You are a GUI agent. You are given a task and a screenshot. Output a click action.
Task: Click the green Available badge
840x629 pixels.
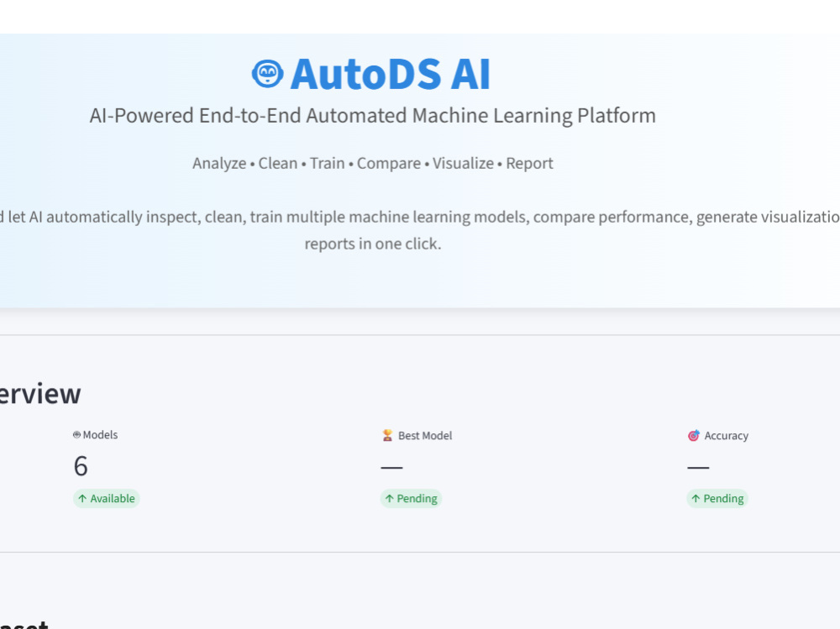pos(107,499)
